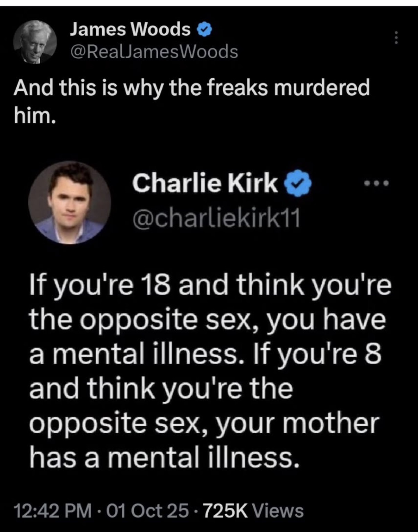
Task: Select the @charliekirk11 handle
Action: (215, 218)
